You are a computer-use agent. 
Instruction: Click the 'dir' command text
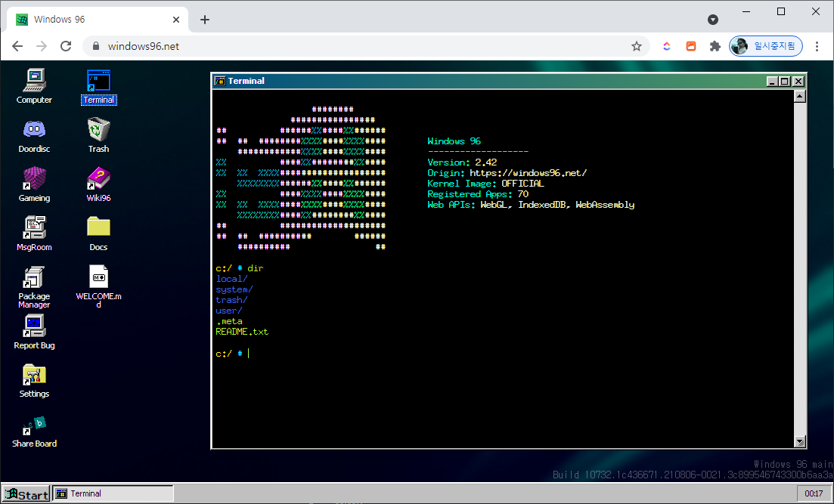point(256,268)
